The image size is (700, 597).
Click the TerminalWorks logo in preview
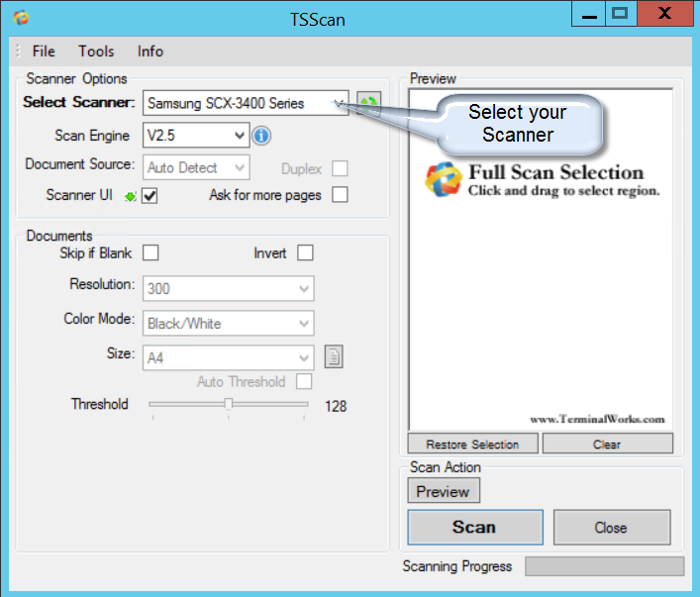click(x=443, y=178)
